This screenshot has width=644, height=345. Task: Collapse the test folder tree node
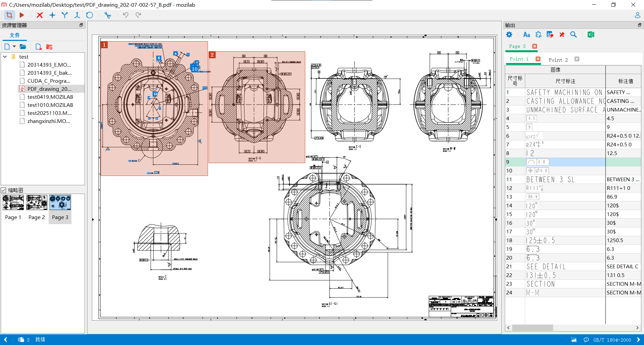[x=5, y=57]
